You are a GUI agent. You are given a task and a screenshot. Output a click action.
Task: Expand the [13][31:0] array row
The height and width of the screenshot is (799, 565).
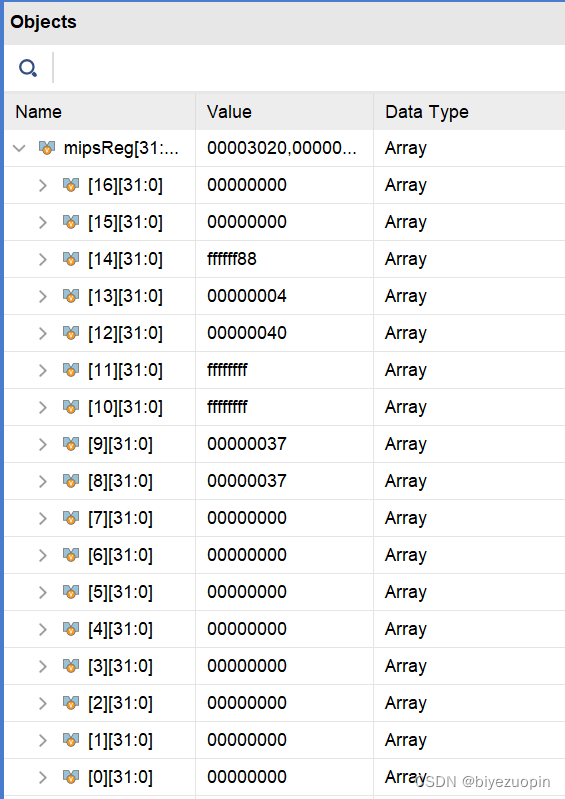click(x=43, y=297)
